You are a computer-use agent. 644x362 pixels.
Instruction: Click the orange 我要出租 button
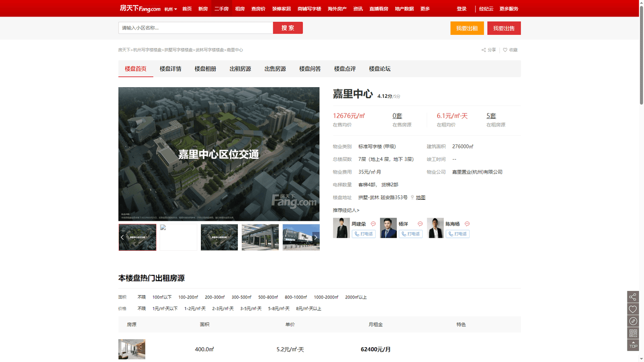467,28
